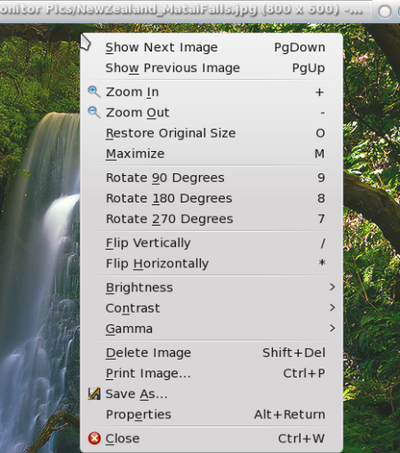The image size is (400, 453).
Task: Select Delete Image entry
Action: [211, 353]
